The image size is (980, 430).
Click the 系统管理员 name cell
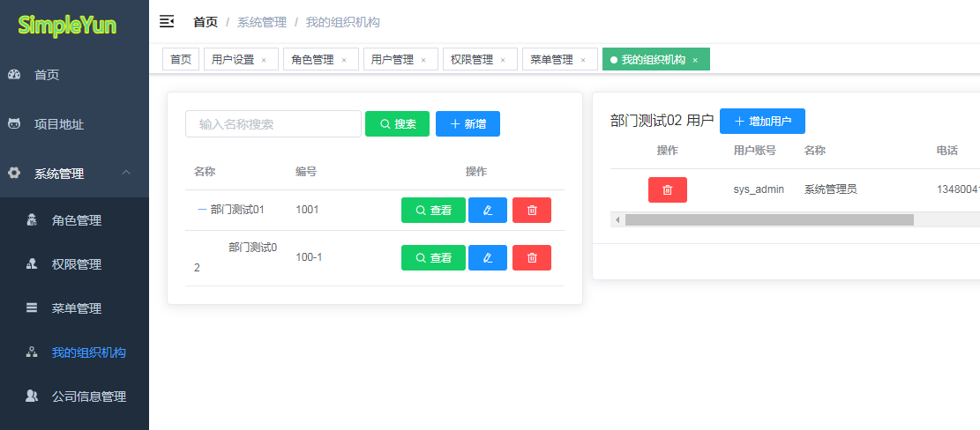click(831, 189)
